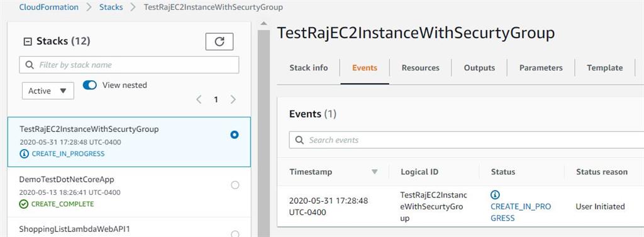This screenshot has height=237, width=644.
Task: Select the ShoppingListLambdaWebAPI1 stack name
Action: [74, 229]
